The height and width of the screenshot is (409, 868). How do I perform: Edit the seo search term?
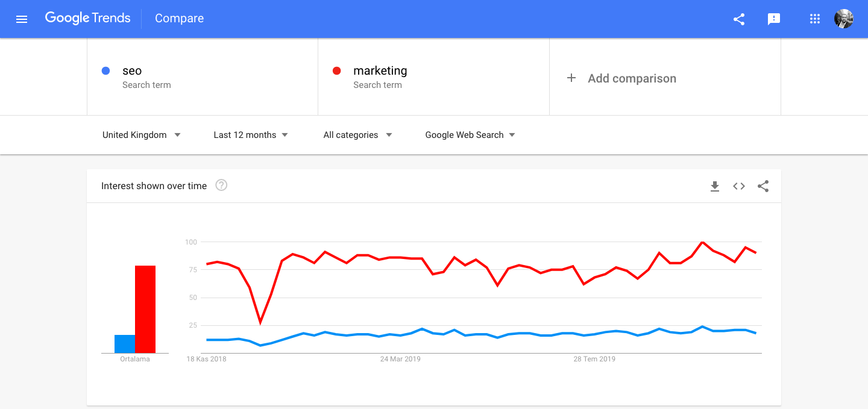(203, 77)
